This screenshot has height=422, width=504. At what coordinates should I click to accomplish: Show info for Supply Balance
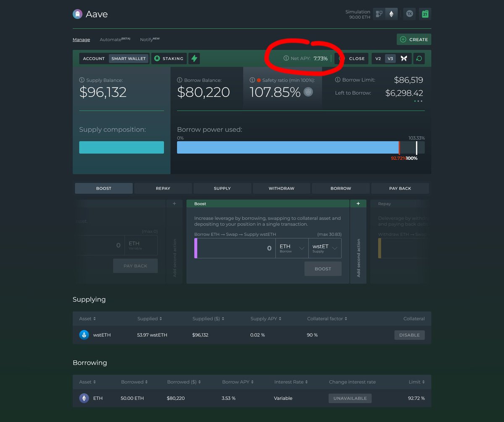(82, 80)
